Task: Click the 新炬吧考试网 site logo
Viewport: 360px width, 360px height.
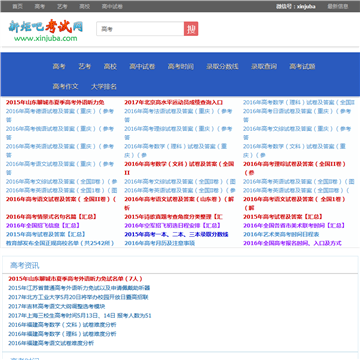Action: click(46, 30)
